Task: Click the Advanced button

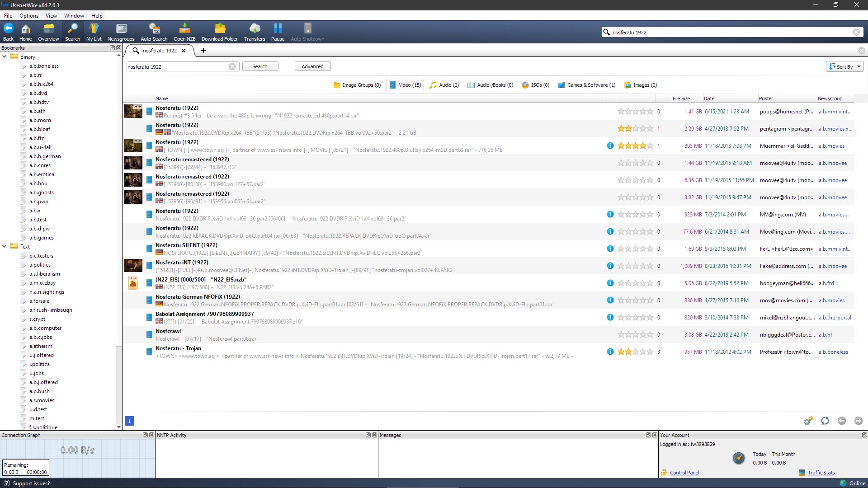Action: point(313,66)
